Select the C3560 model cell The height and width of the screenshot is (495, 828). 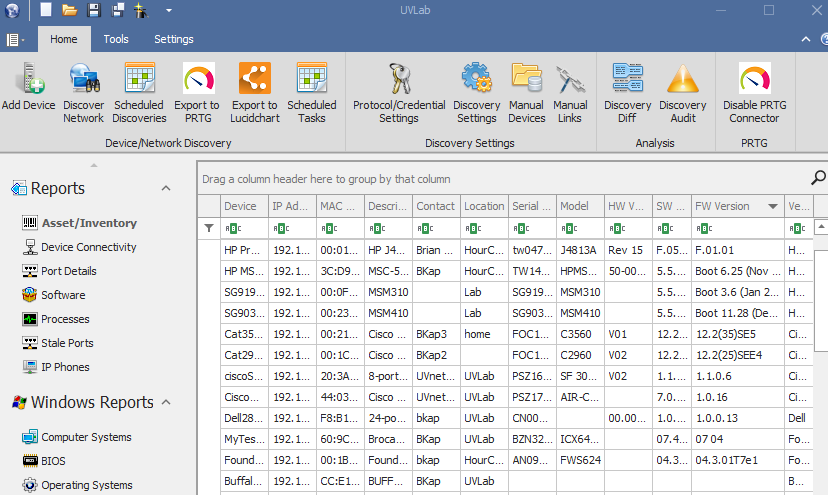coord(580,334)
